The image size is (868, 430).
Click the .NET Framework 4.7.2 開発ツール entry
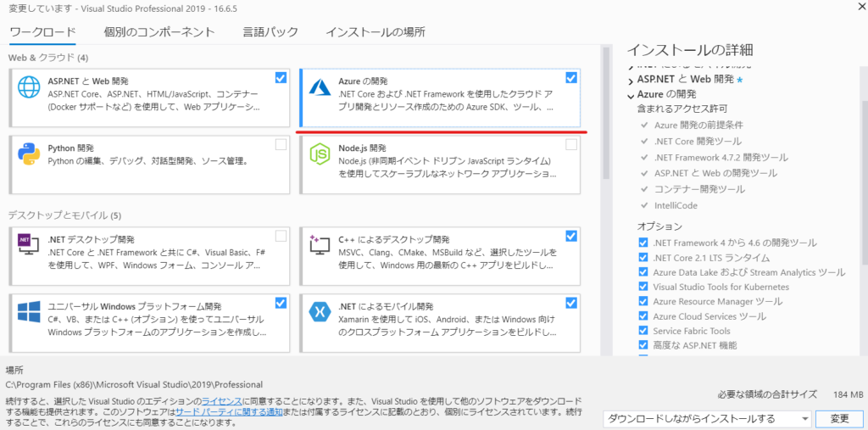pyautogui.click(x=721, y=158)
